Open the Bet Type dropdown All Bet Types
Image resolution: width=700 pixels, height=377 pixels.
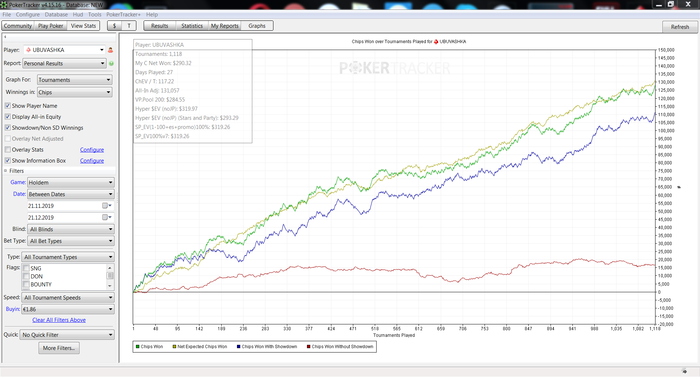click(71, 241)
